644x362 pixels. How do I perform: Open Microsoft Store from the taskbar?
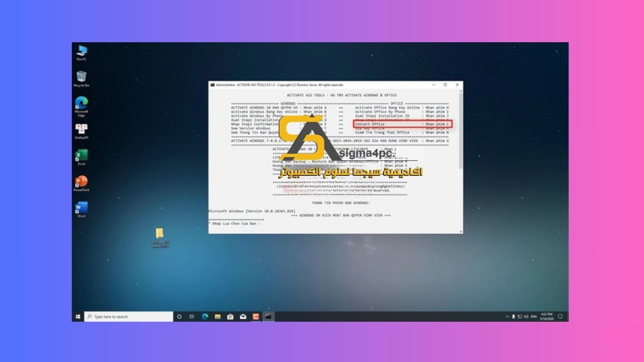coord(230,317)
